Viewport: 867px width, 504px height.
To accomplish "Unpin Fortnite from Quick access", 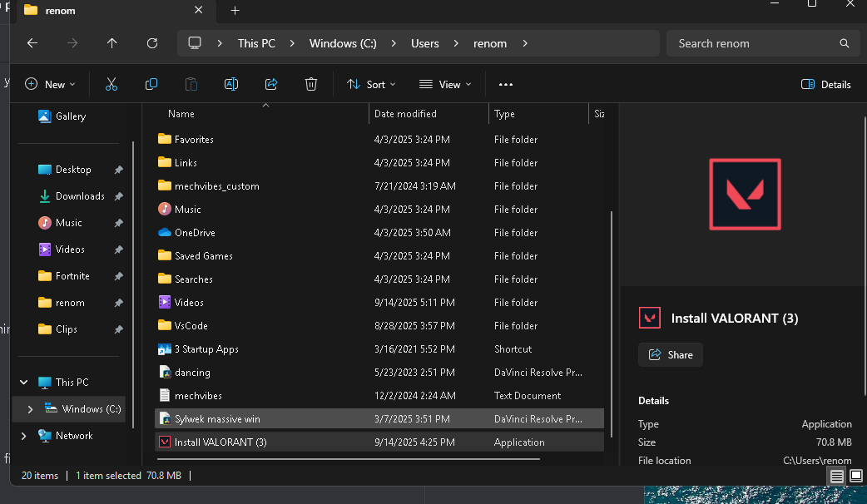I will point(118,276).
